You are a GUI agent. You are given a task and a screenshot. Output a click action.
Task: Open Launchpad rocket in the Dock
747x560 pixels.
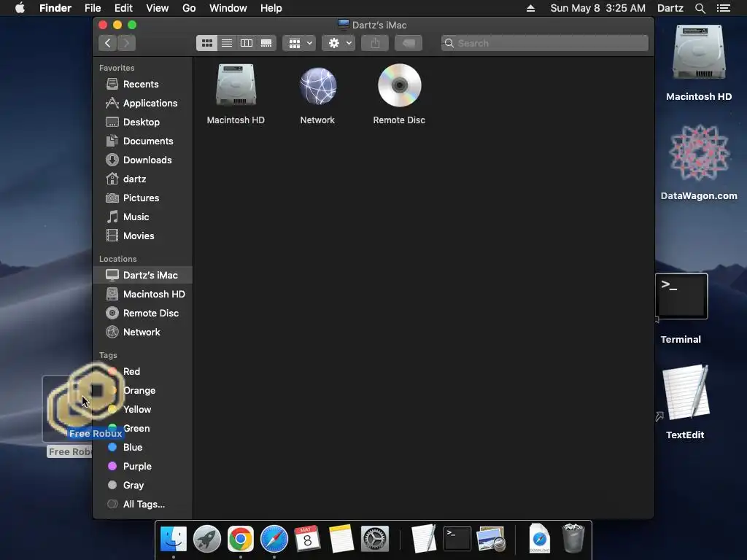(x=206, y=539)
